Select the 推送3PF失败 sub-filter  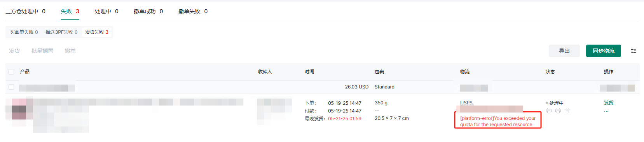click(x=61, y=32)
